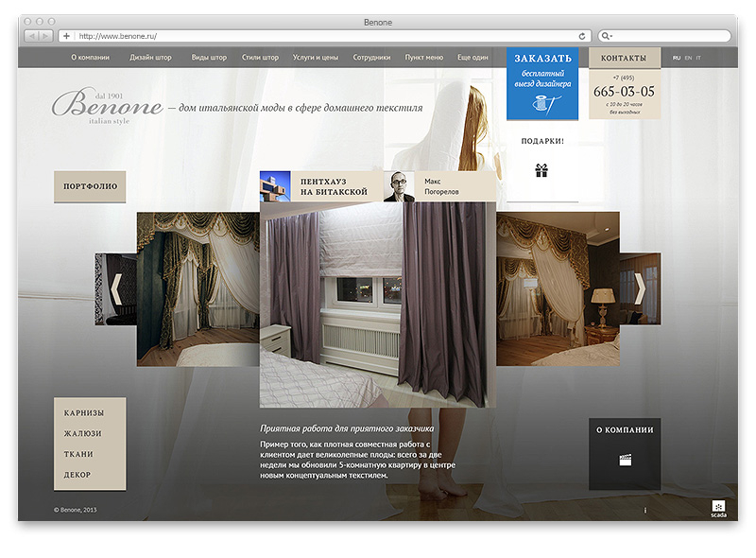This screenshot has height=558, width=756.
Task: Open the gift icon under Подарки
Action: tap(541, 170)
